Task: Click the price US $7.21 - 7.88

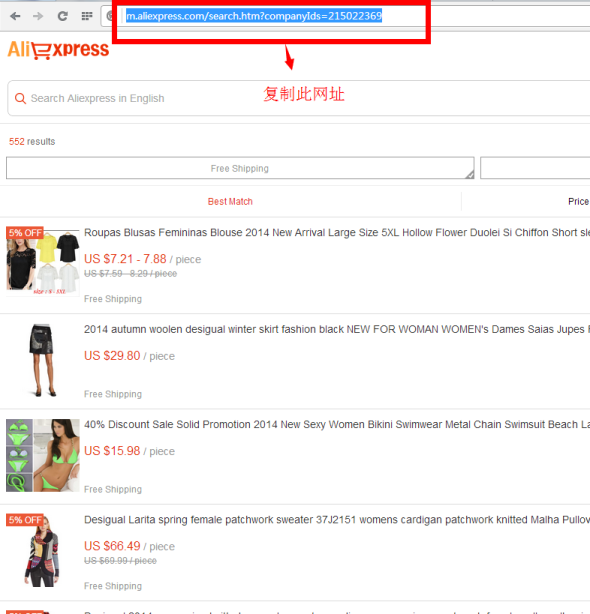Action: click(125, 259)
